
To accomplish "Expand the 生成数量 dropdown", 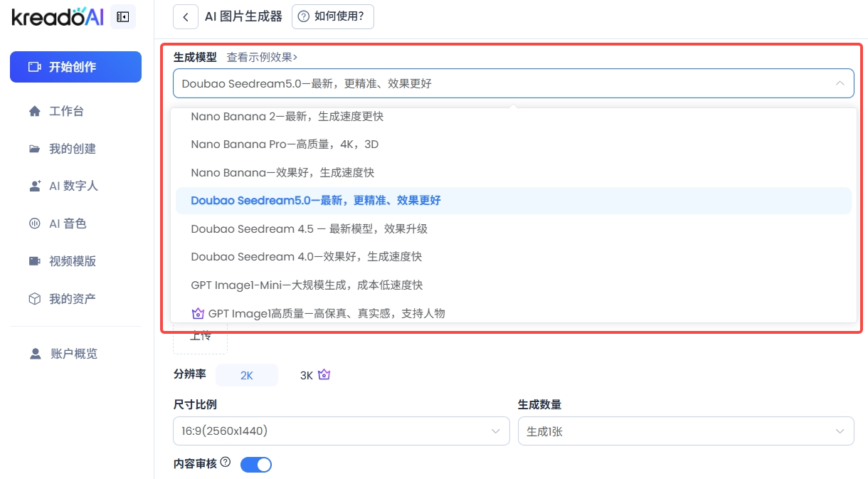I will pos(685,431).
